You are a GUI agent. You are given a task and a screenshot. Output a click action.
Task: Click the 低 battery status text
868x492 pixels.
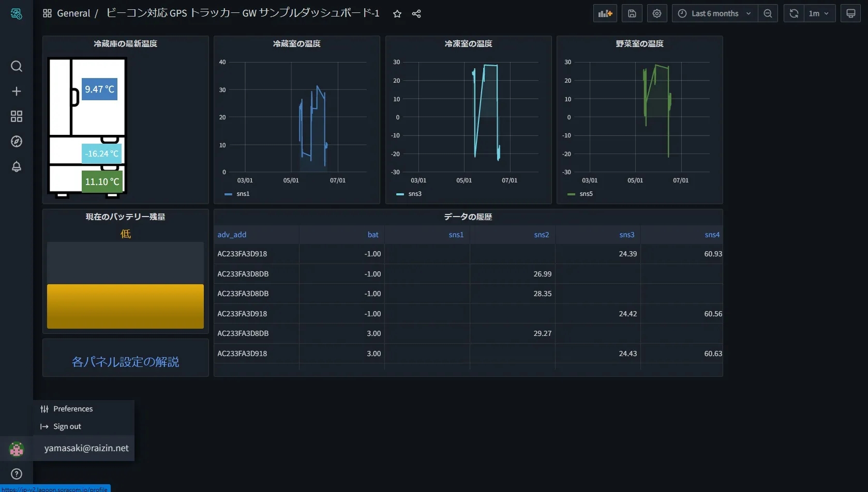coord(126,234)
